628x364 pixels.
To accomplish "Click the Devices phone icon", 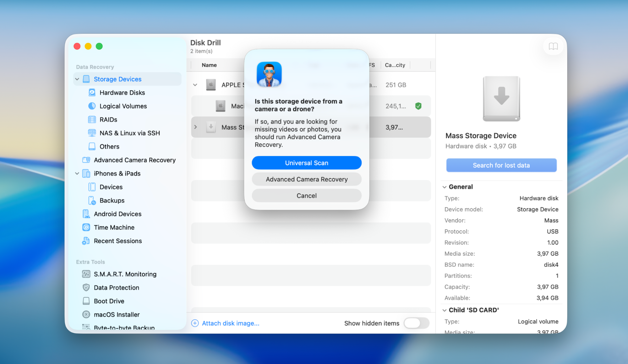I will point(92,187).
